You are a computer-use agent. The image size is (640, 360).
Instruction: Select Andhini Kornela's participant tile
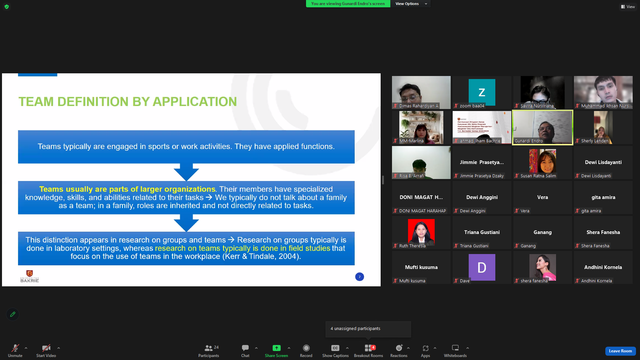603,267
